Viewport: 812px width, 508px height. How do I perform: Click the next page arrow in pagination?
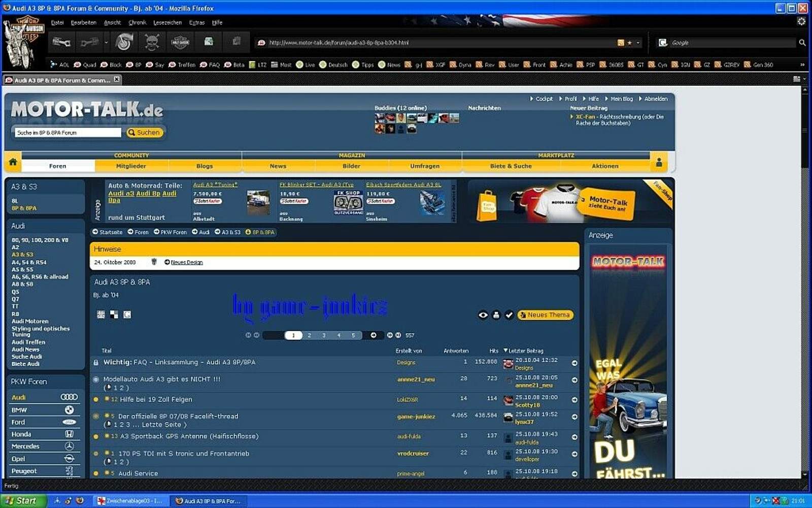pos(374,335)
